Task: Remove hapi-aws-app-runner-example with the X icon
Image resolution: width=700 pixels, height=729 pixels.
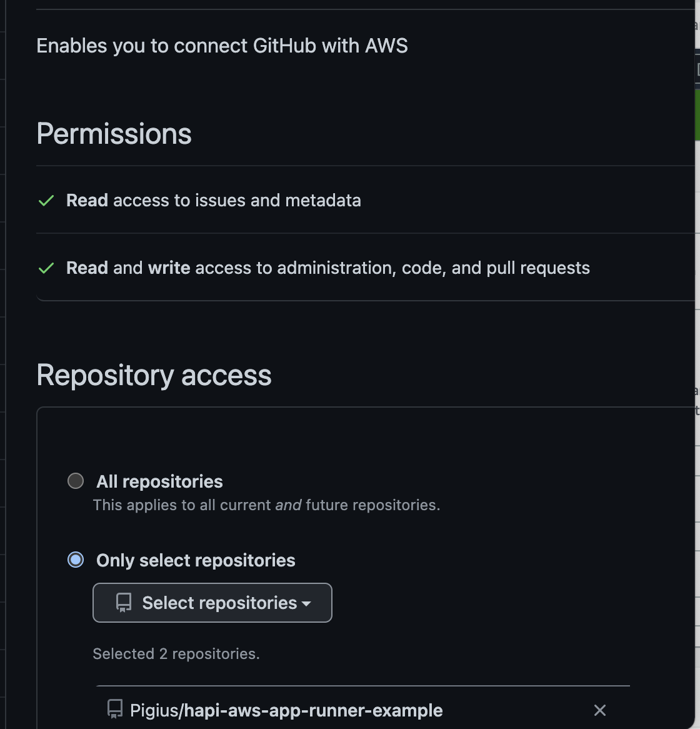Action: tap(599, 710)
